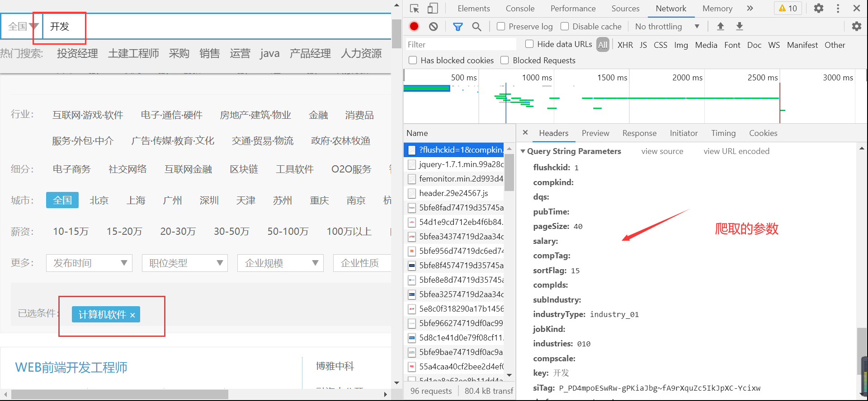
Task: Open the 全国 region dropdown
Action: point(23,26)
